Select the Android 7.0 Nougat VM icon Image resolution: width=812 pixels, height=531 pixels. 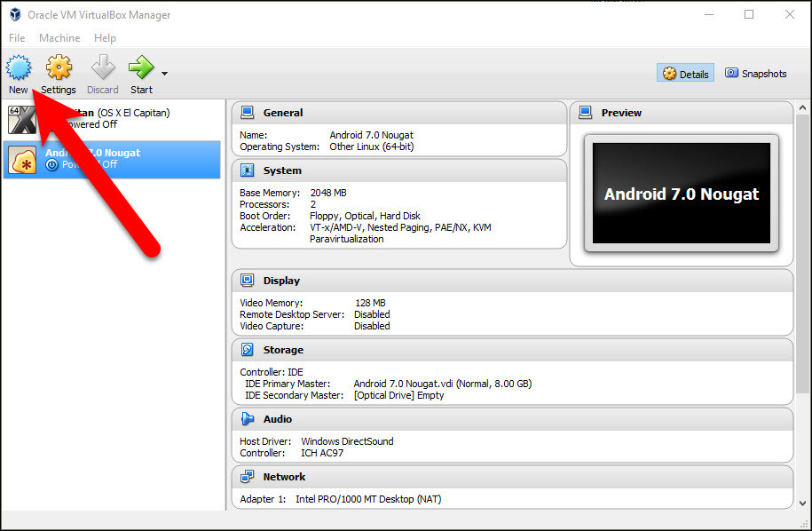(22, 160)
